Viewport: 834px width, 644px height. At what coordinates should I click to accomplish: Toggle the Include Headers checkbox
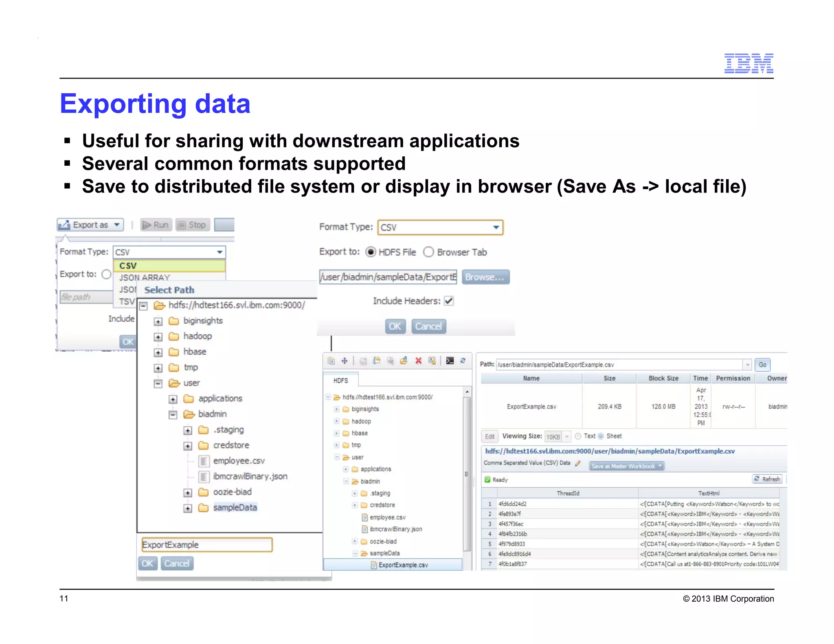click(x=449, y=301)
